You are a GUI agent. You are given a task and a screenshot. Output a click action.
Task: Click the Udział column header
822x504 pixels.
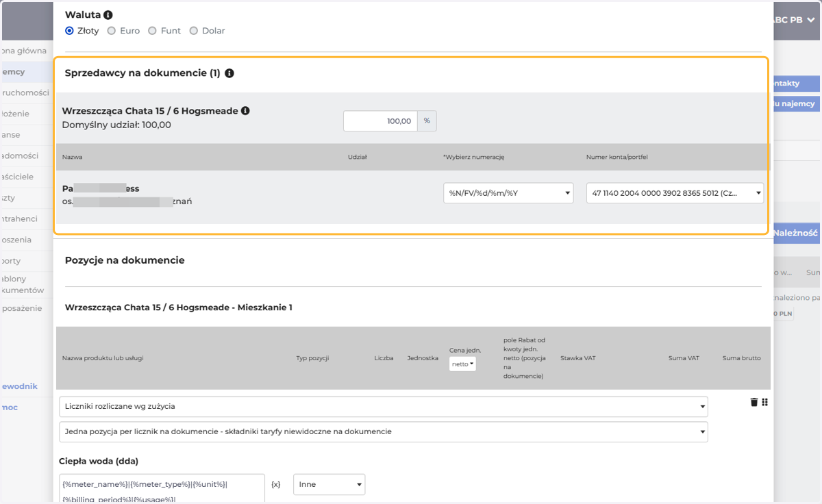[358, 157]
